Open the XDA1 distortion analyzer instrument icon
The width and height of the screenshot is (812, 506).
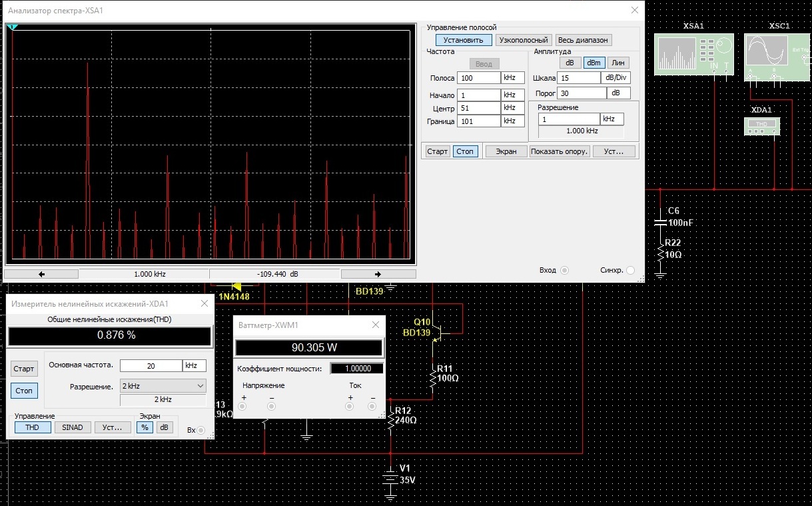[x=761, y=126]
